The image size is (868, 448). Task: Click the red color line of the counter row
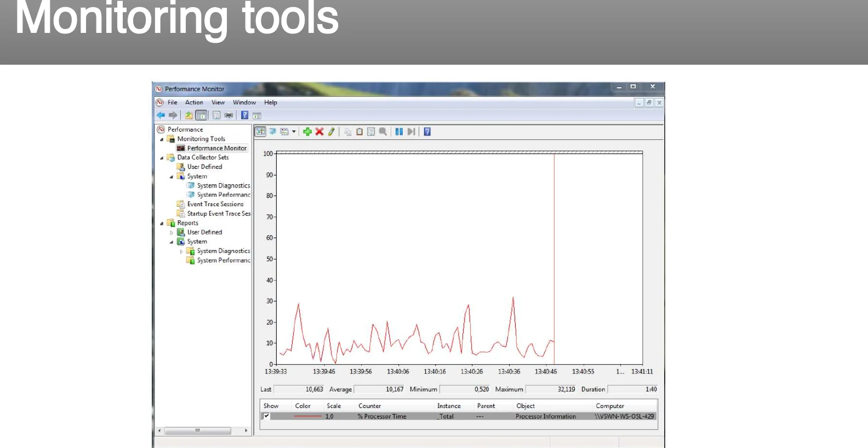click(x=308, y=416)
